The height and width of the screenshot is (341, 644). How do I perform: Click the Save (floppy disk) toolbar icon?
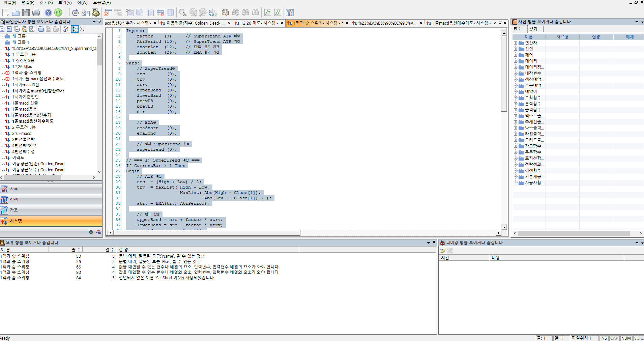26,12
